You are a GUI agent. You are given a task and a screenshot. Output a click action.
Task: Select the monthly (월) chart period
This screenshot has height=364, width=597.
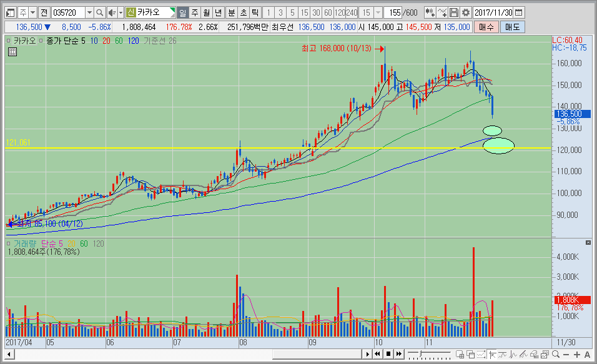click(x=206, y=12)
